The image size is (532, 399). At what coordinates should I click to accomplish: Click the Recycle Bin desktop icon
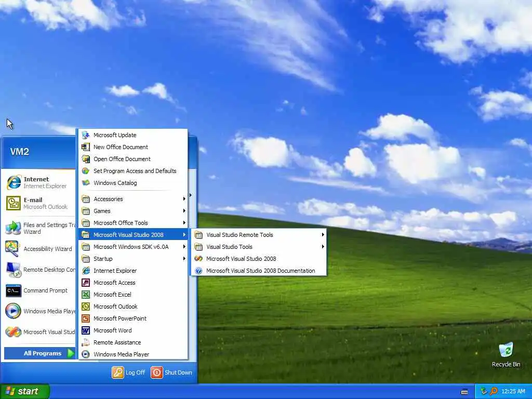point(506,350)
